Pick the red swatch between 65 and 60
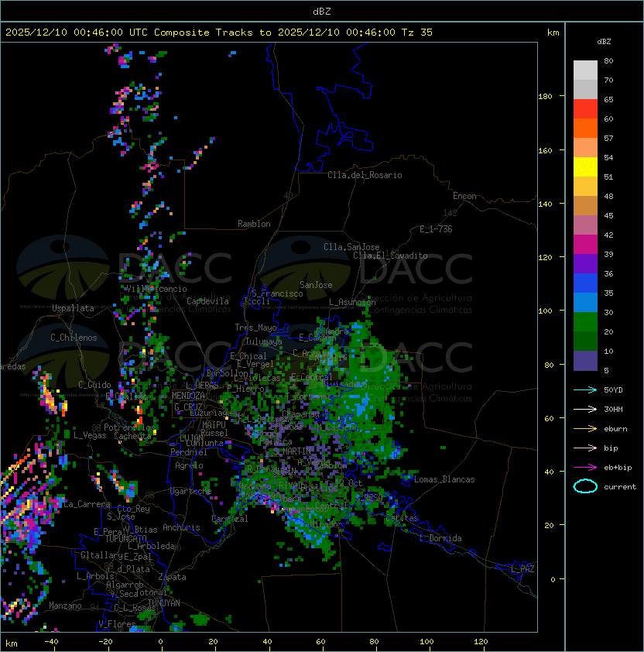 point(585,109)
